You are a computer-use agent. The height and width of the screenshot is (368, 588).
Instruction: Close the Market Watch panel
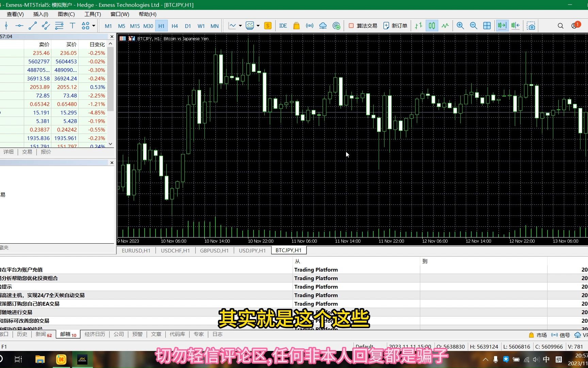click(112, 36)
